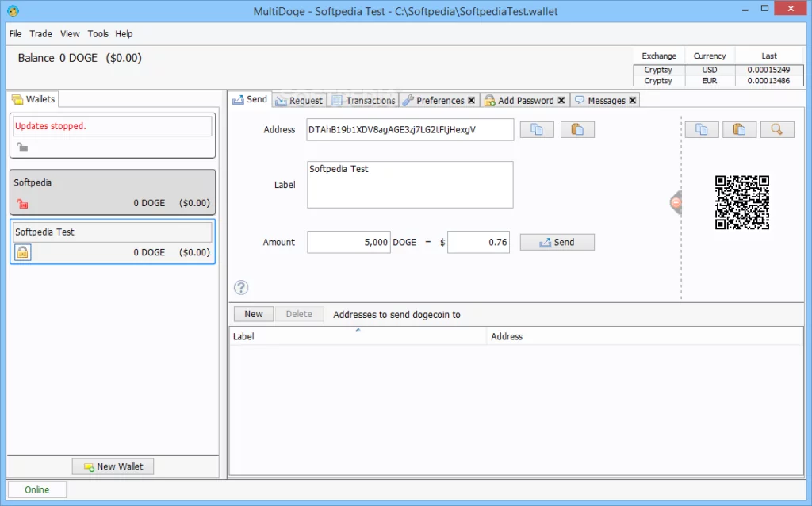Click the DOGE amount input field
The image size is (812, 506).
(348, 243)
